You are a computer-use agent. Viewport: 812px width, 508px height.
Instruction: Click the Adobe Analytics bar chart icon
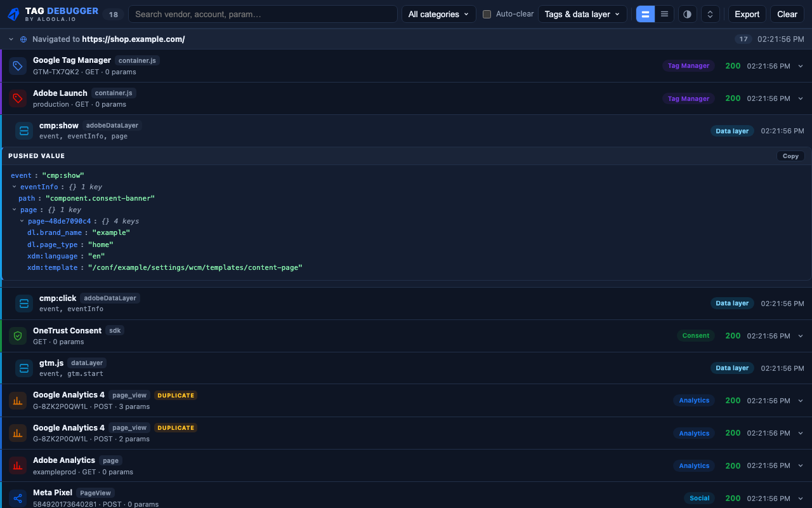(18, 465)
